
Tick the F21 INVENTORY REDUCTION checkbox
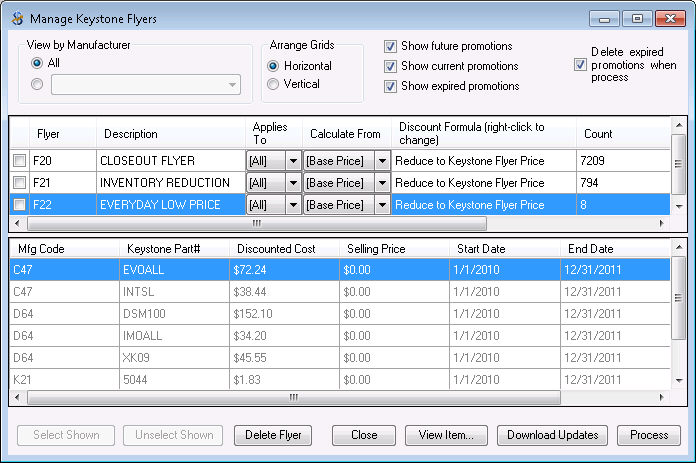pos(19,183)
